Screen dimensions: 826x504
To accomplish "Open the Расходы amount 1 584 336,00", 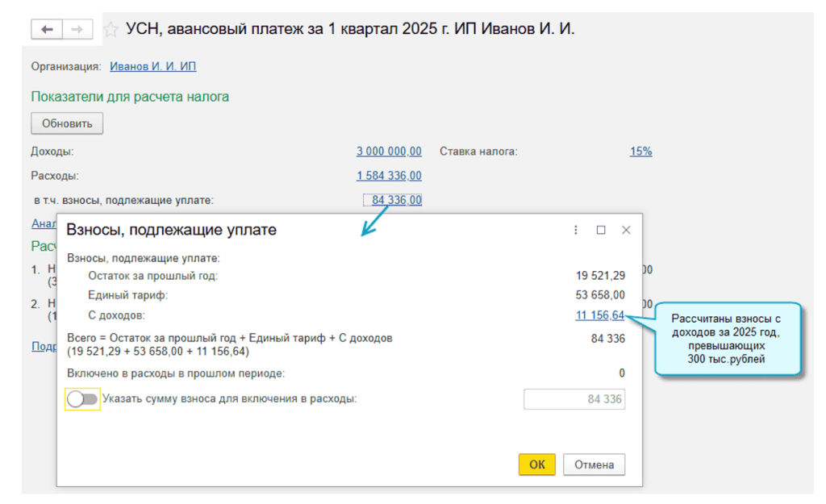I will click(389, 176).
